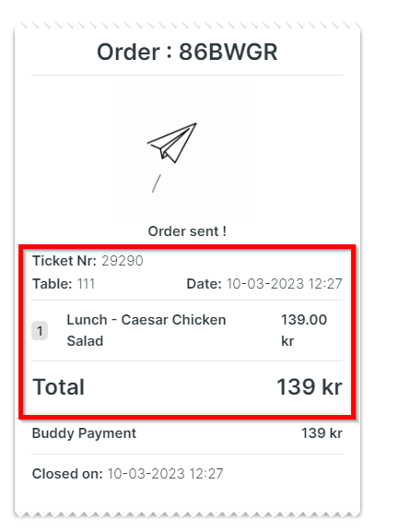Click the Ticket Nr label
Image resolution: width=399 pixels, height=532 pixels.
tap(65, 261)
